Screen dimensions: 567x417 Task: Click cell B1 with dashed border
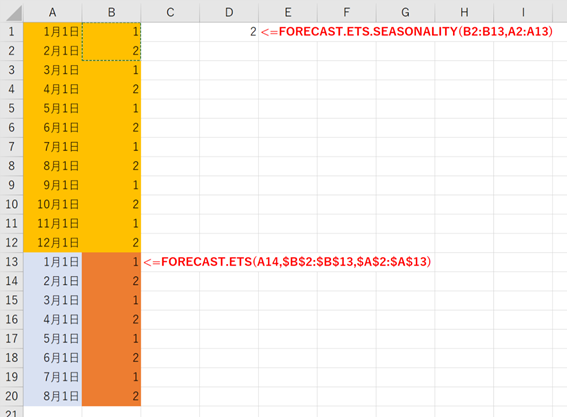click(x=111, y=32)
